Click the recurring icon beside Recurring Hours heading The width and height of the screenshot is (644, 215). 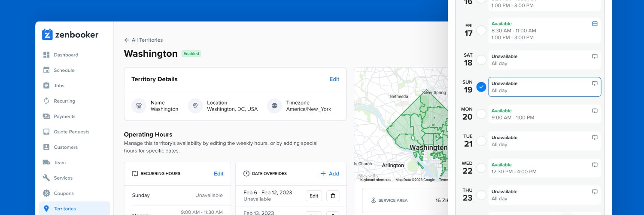click(135, 174)
